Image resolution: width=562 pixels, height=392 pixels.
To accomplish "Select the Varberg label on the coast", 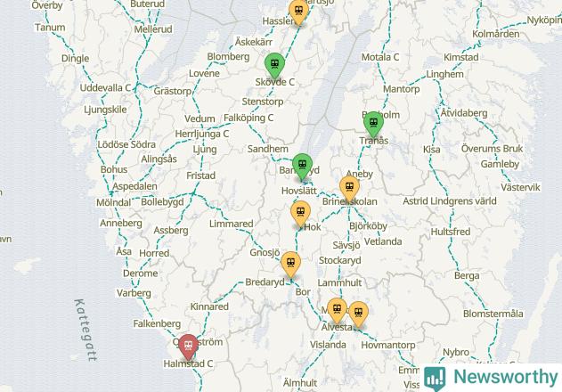I will pyautogui.click(x=134, y=293).
